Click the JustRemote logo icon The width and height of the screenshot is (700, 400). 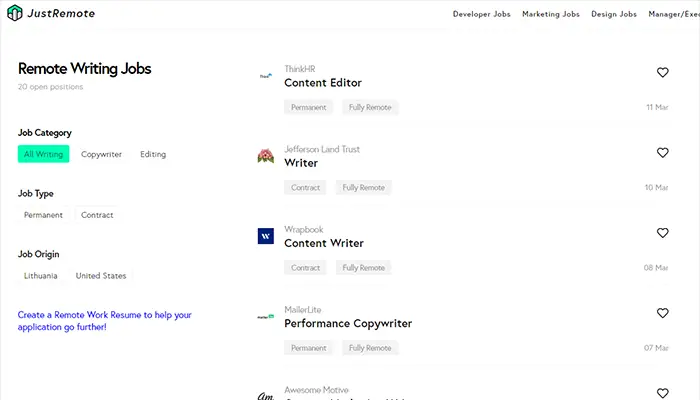(15, 13)
